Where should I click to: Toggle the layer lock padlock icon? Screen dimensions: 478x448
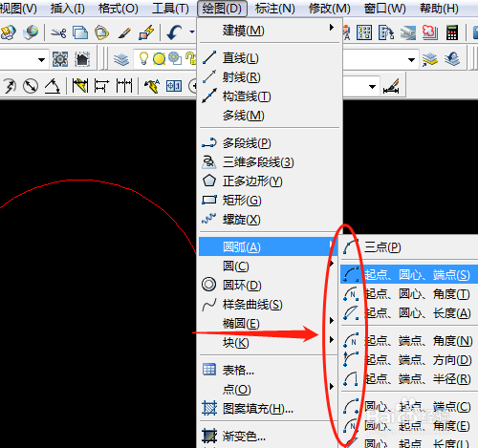click(x=191, y=58)
